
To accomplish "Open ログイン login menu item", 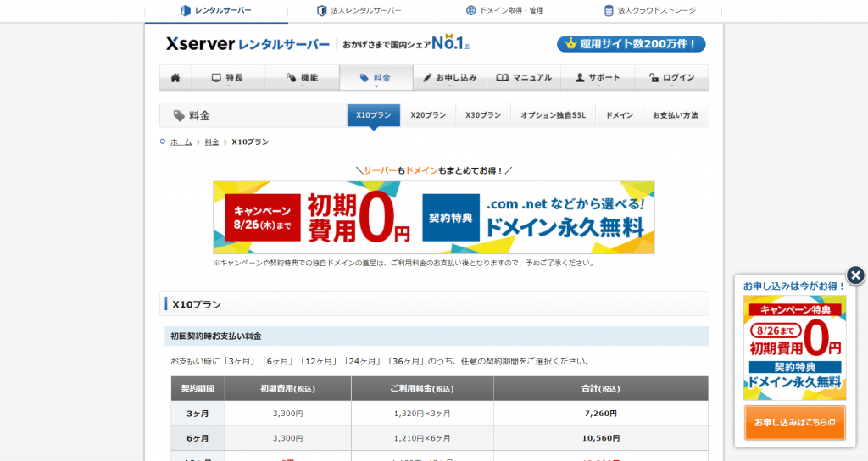I will (671, 77).
